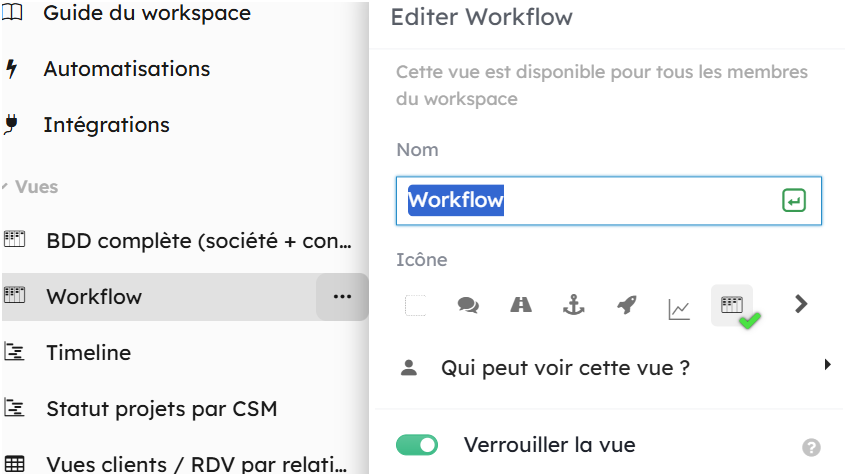
Task: Open the Workflow view three-dots menu
Action: tap(342, 297)
